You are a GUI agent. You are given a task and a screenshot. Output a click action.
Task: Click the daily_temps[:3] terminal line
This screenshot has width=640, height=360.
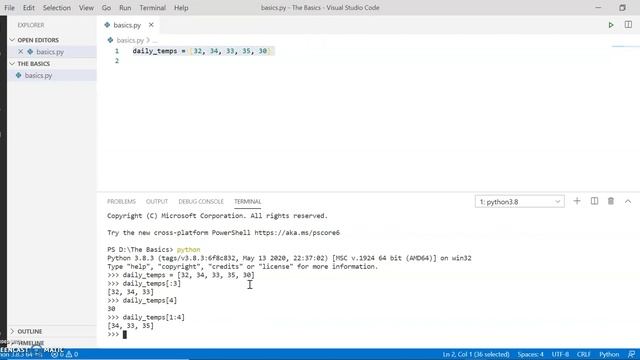pos(144,283)
